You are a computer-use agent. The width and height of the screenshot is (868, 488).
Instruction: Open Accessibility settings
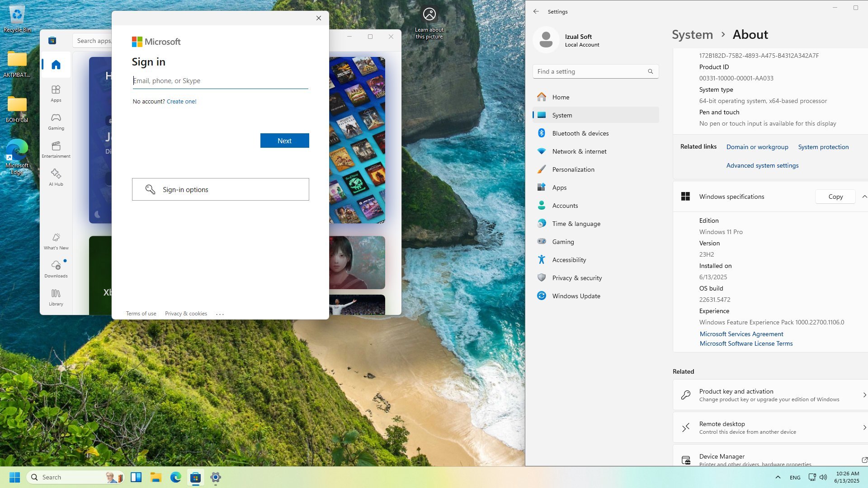pyautogui.click(x=595, y=260)
